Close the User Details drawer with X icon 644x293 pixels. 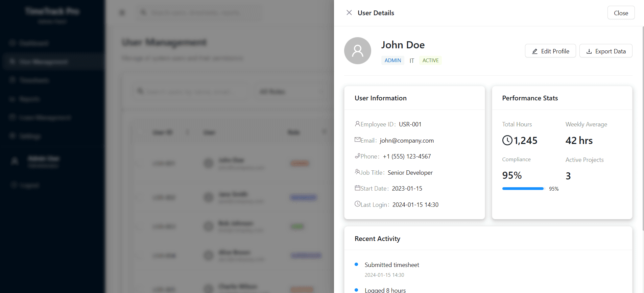(349, 13)
